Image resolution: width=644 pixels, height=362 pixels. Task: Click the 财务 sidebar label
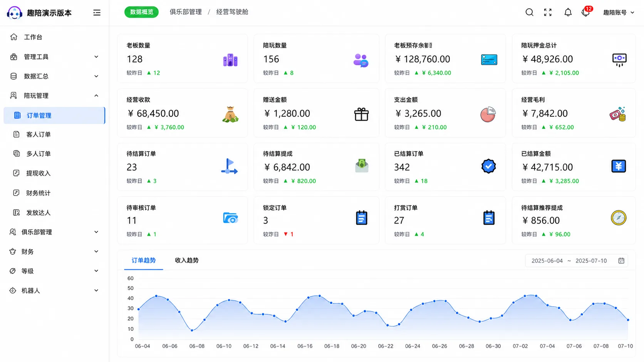27,252
